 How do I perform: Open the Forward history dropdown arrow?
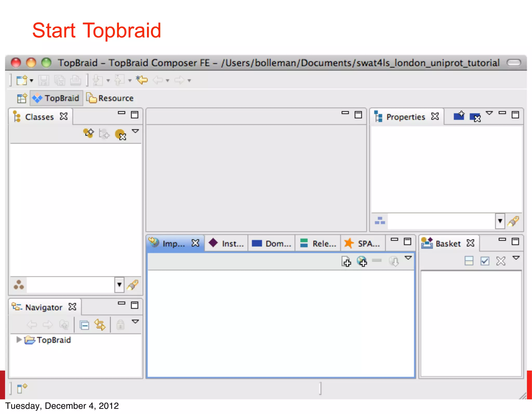(x=189, y=81)
